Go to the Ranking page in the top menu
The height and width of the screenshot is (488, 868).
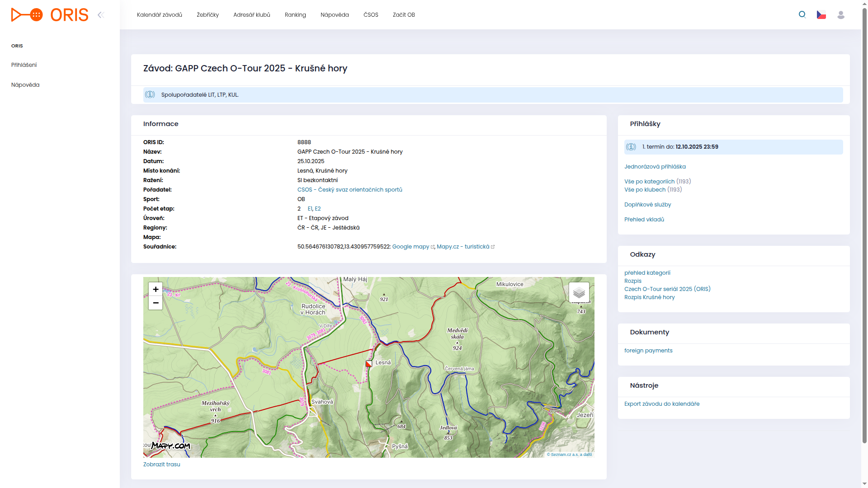pos(295,15)
